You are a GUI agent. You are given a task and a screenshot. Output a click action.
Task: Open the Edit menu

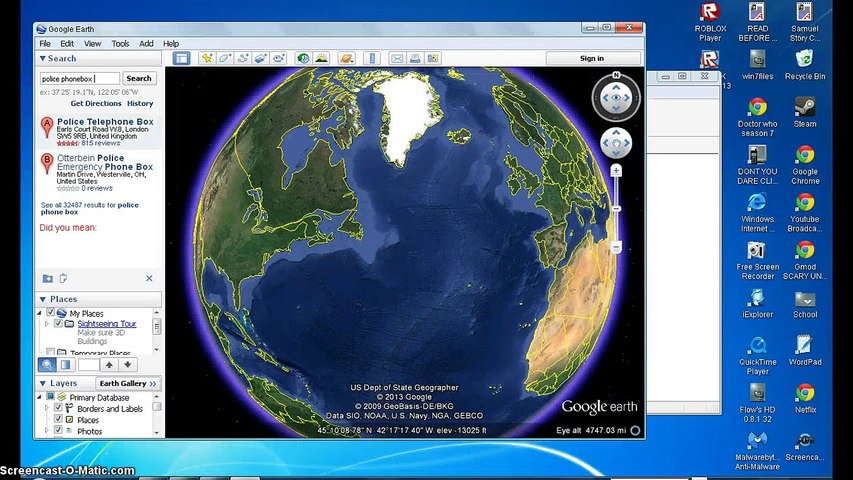[67, 44]
